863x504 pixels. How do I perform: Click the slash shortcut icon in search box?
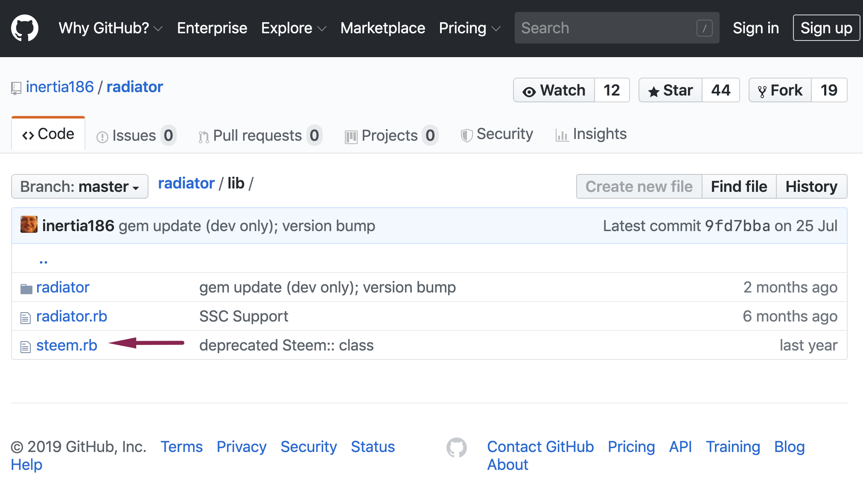coord(704,28)
